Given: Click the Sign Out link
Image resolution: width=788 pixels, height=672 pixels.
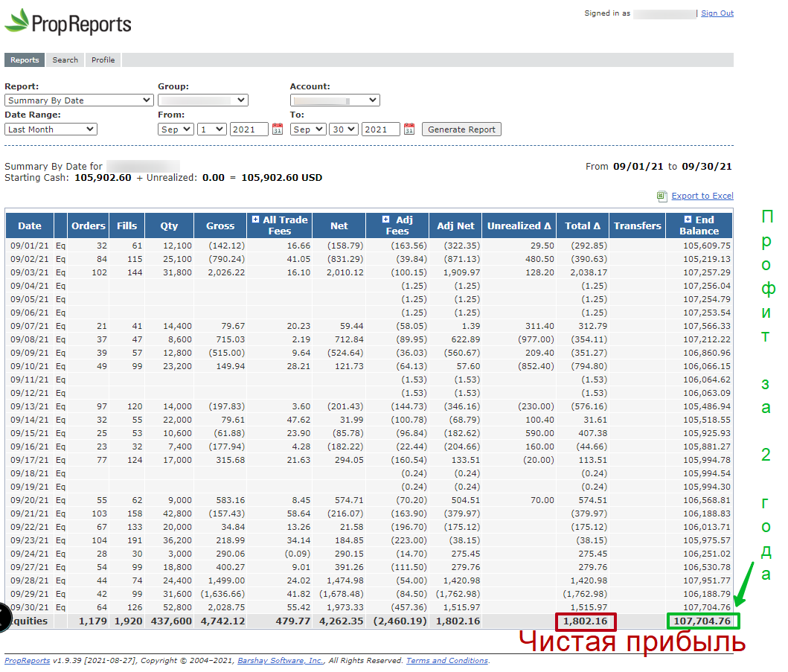Looking at the screenshot, I should (x=717, y=13).
